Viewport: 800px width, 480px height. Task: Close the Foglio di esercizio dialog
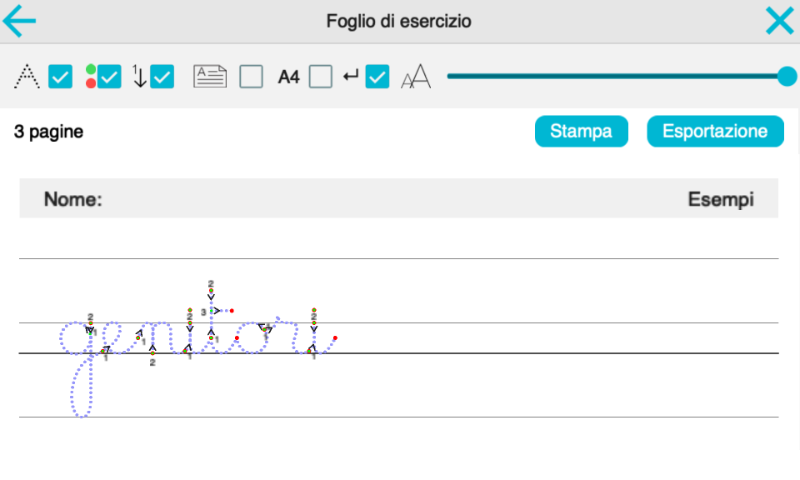tap(780, 21)
